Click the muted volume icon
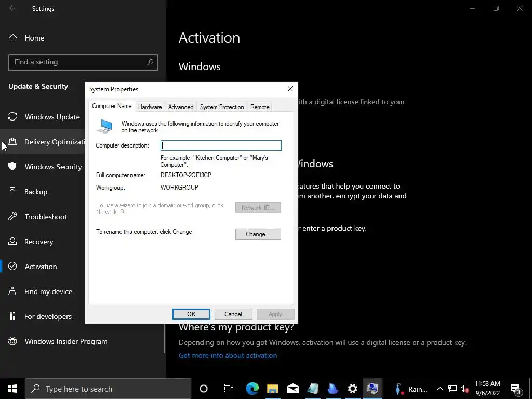The image size is (532, 399). 464,389
